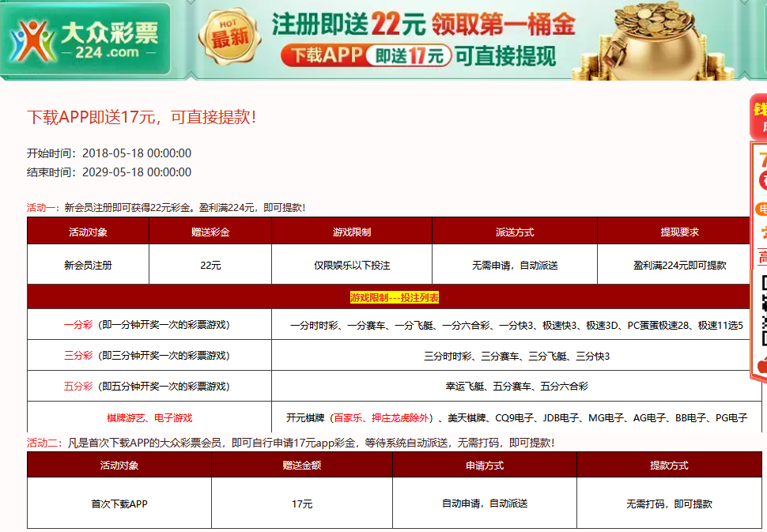This screenshot has height=532, width=767.
Task: Click the 22元 cell under 赠送彩金
Action: pos(210,265)
